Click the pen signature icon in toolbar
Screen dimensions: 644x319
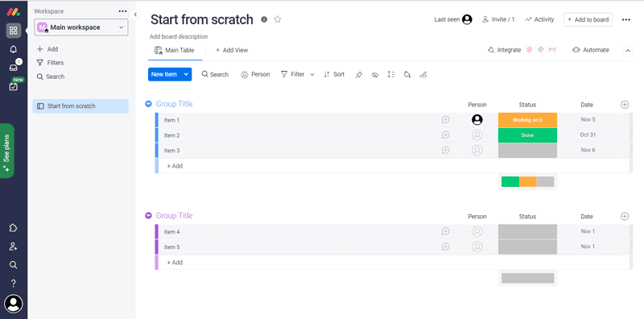(x=423, y=74)
